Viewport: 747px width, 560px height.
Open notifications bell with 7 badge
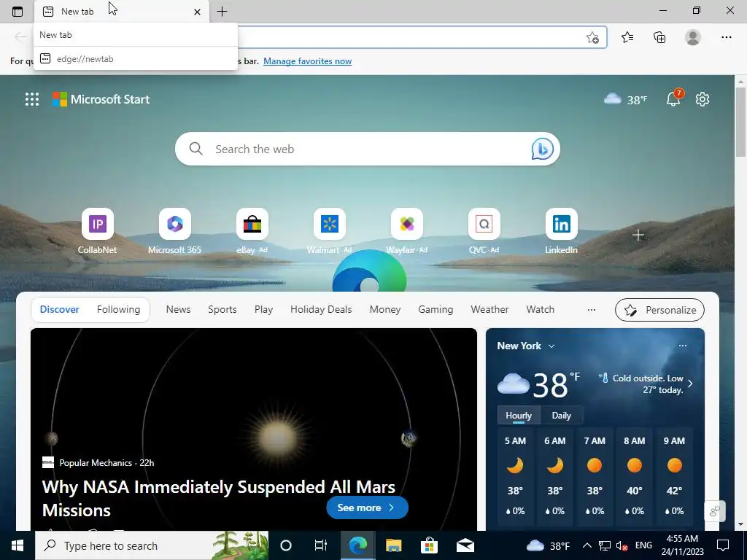pyautogui.click(x=674, y=98)
